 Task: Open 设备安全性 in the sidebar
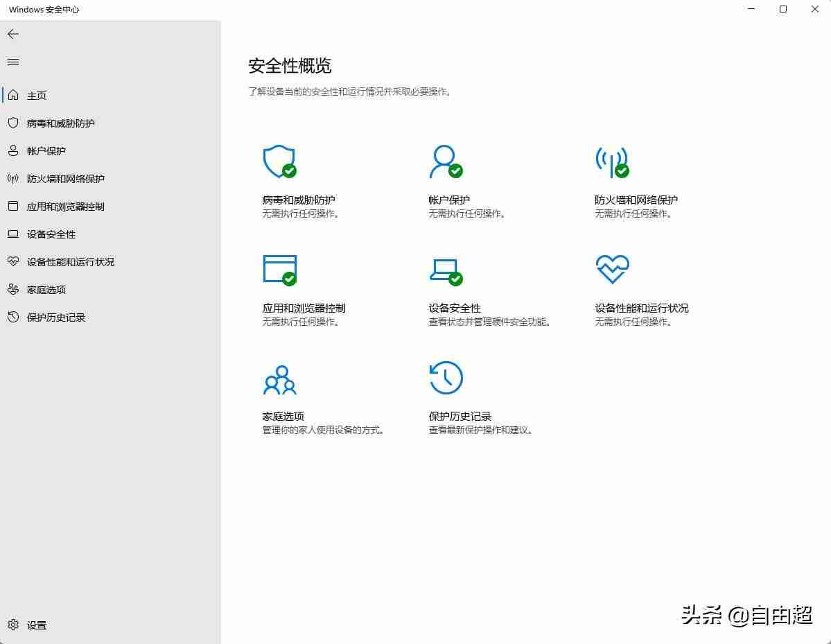pyautogui.click(x=51, y=234)
